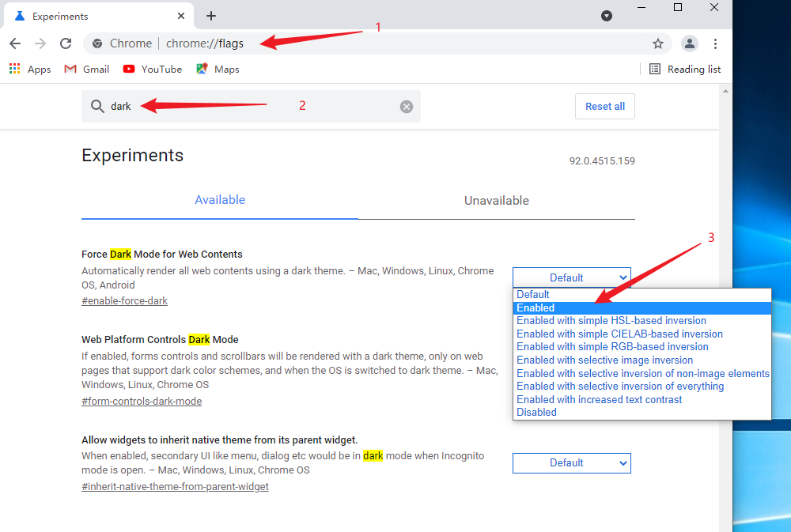
Task: Choose Disabled in the dropdown list
Action: (x=642, y=413)
